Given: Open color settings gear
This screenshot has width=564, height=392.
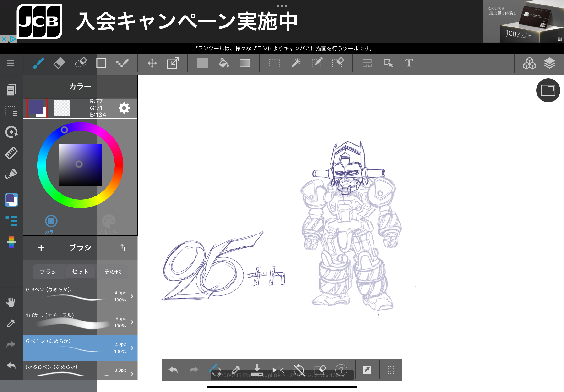Looking at the screenshot, I should click(124, 108).
